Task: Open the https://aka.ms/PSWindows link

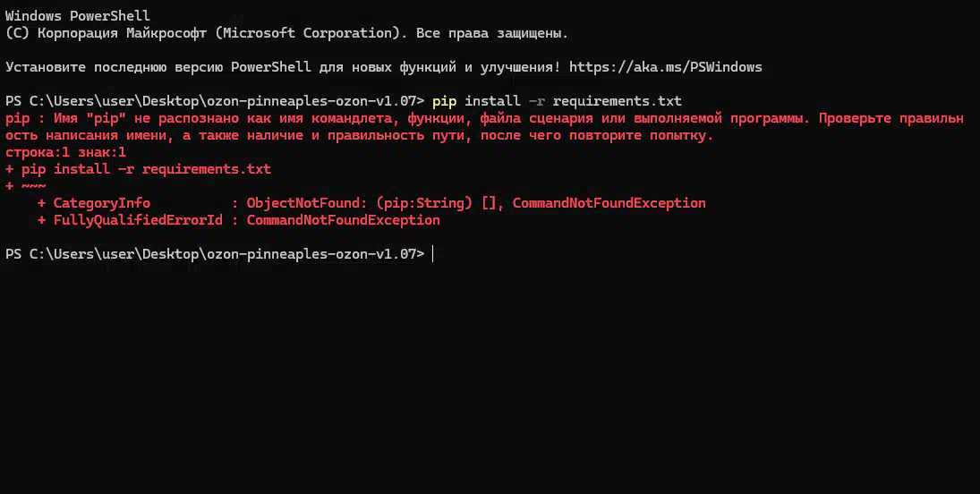Action: tap(666, 67)
